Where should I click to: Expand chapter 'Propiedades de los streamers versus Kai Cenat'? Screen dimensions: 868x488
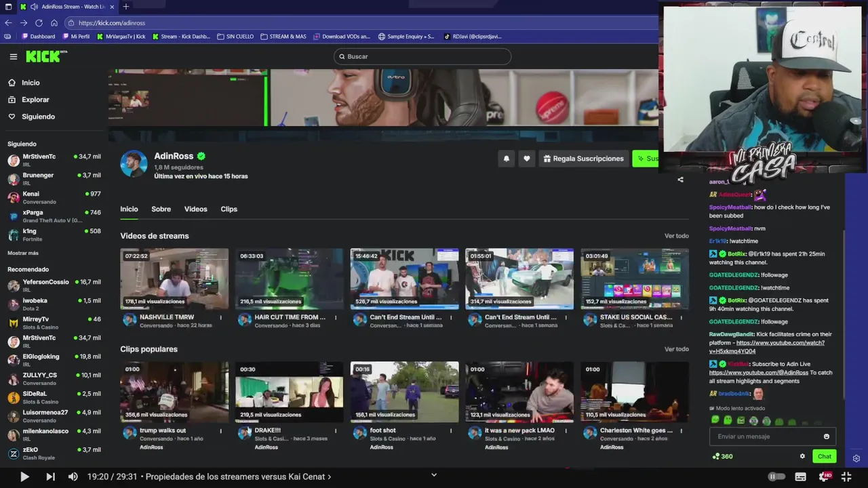pos(238,476)
